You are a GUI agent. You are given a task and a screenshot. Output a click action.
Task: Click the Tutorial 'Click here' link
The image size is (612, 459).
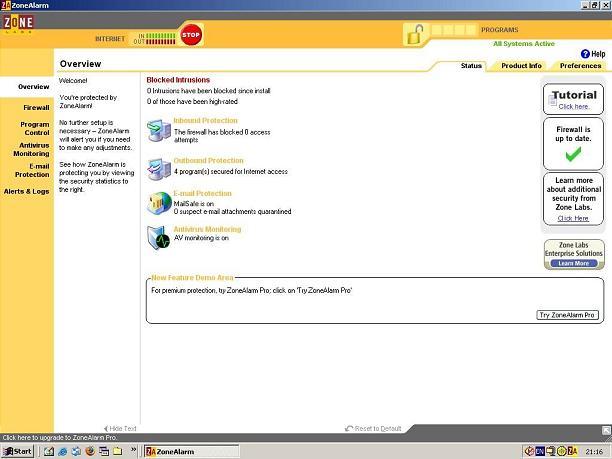(x=573, y=107)
